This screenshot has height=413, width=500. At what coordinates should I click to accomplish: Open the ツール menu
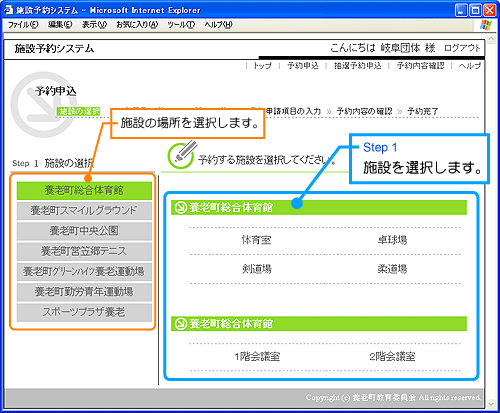click(x=181, y=25)
